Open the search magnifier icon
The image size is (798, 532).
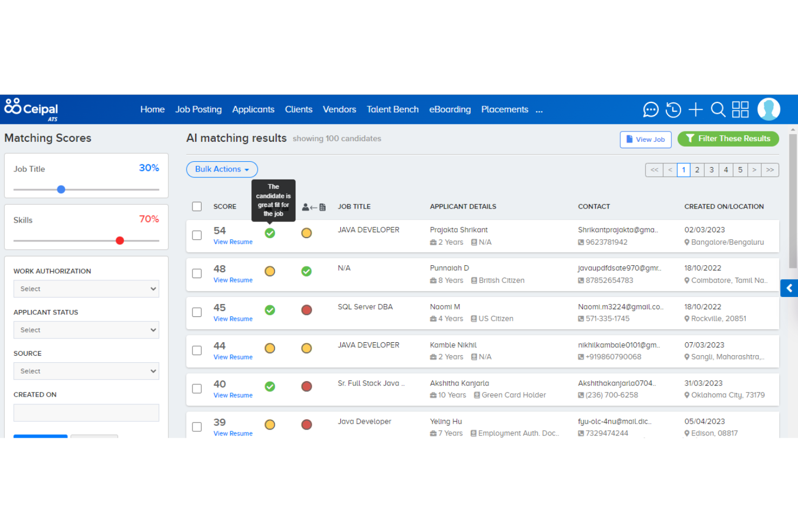(x=718, y=110)
